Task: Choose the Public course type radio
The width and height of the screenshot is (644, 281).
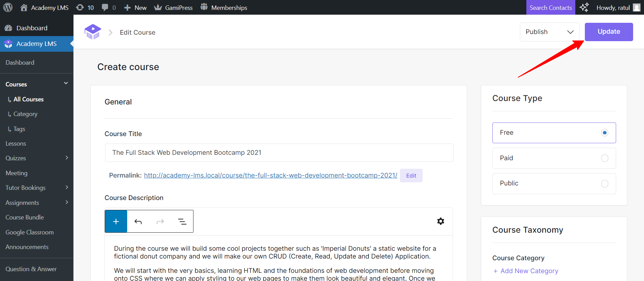Action: (604, 184)
